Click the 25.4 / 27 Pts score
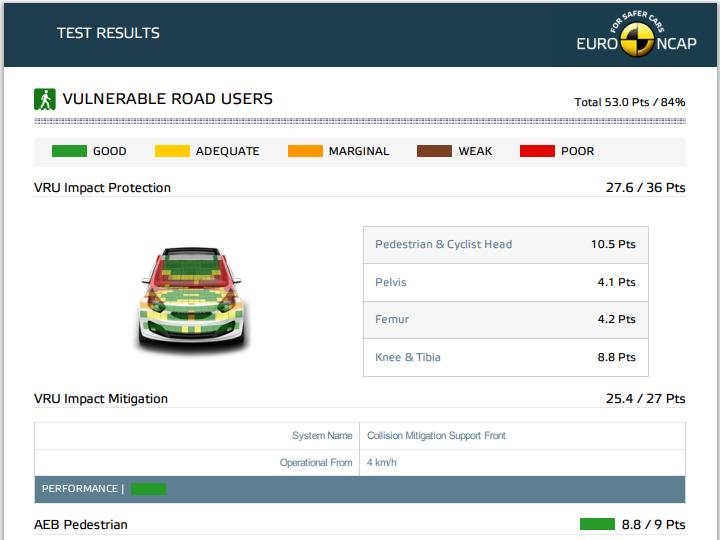This screenshot has height=540, width=720. (x=646, y=399)
